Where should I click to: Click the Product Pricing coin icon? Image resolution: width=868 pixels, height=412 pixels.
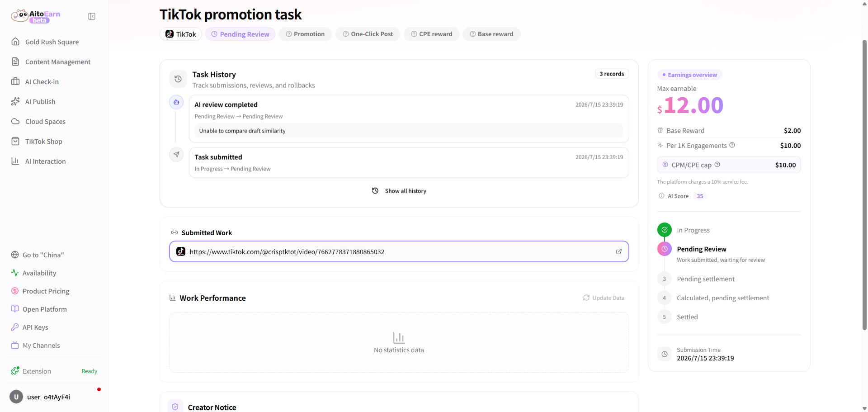coord(15,291)
